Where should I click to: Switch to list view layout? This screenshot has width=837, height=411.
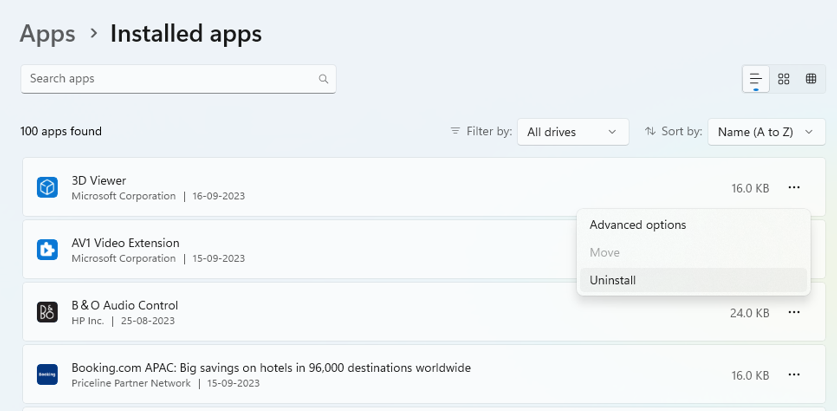coord(756,79)
